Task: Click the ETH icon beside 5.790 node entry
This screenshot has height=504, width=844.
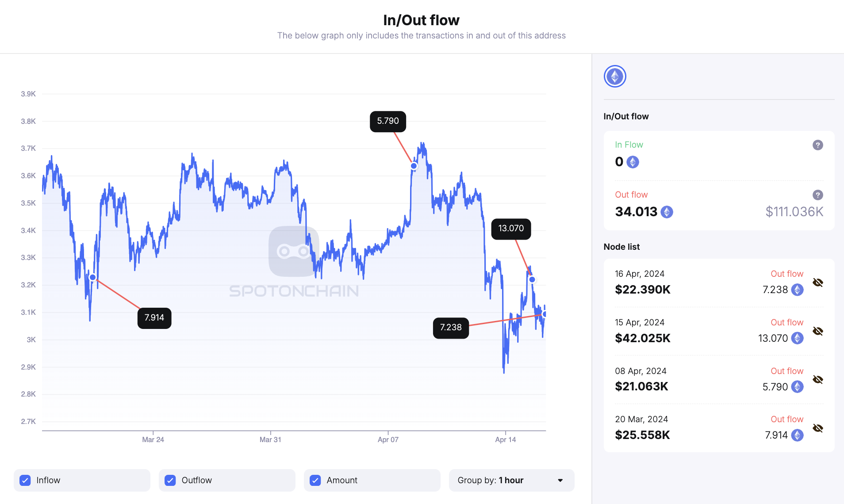Action: [797, 386]
